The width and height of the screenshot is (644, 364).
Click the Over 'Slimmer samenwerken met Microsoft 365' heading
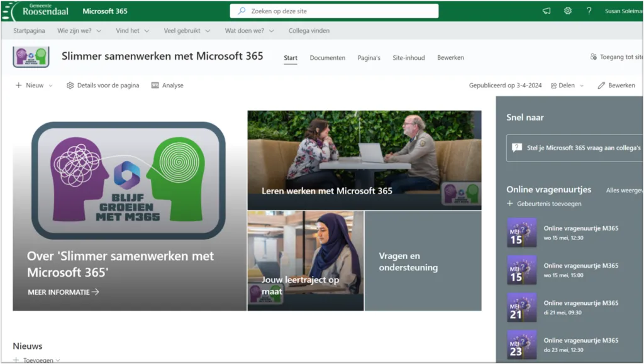click(120, 264)
